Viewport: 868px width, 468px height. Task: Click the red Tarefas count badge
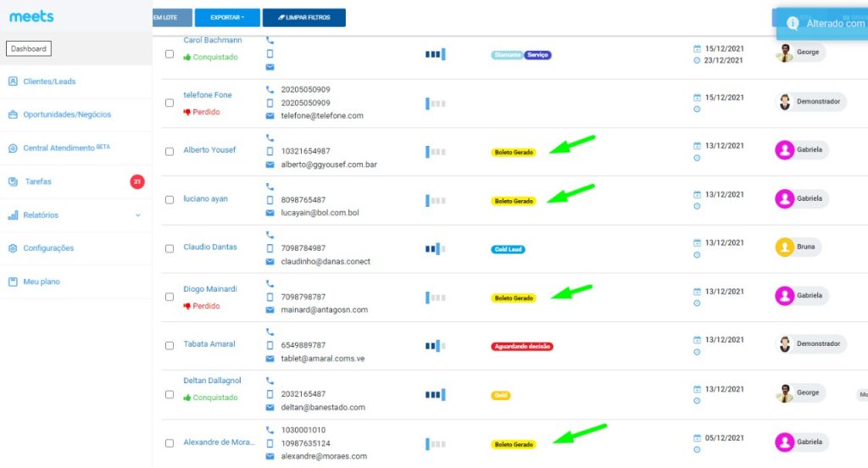(137, 181)
